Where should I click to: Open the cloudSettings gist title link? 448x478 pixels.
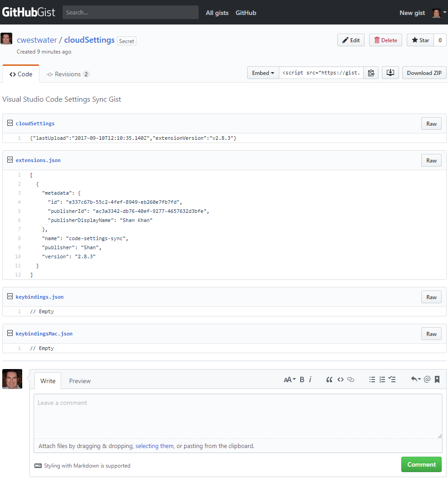point(89,40)
